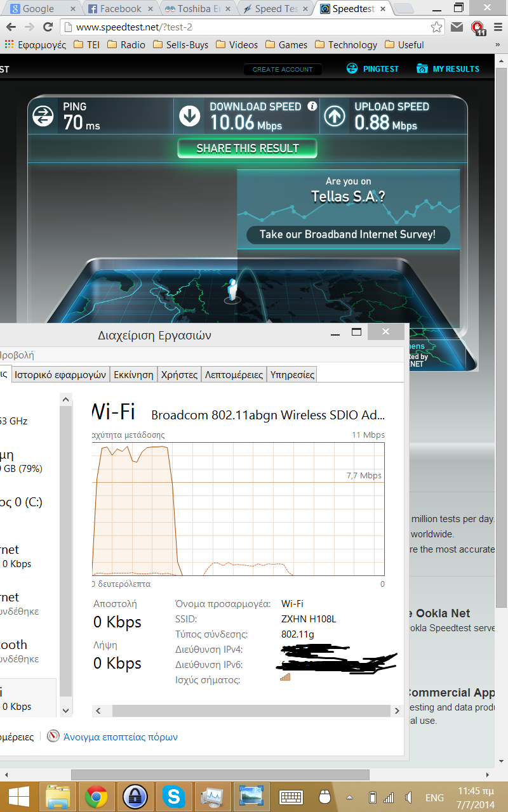Open Chrome's main menu (hamburger icon)

click(499, 27)
